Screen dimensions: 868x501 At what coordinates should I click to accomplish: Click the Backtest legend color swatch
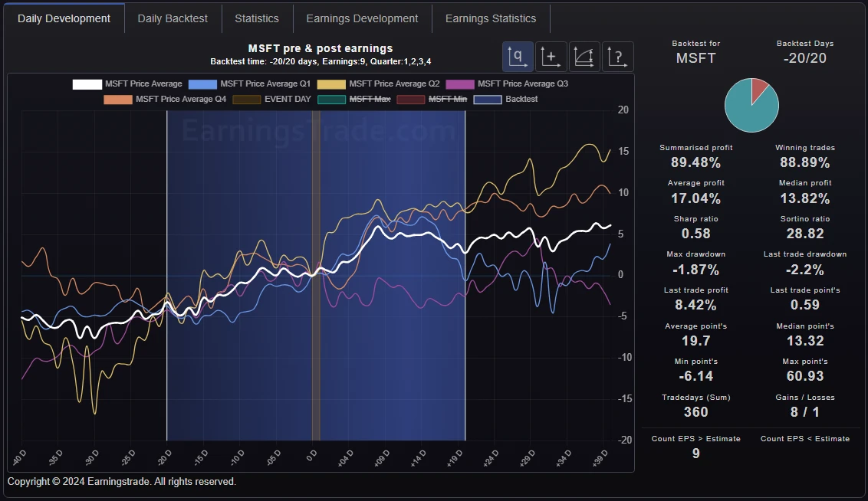[x=488, y=100]
